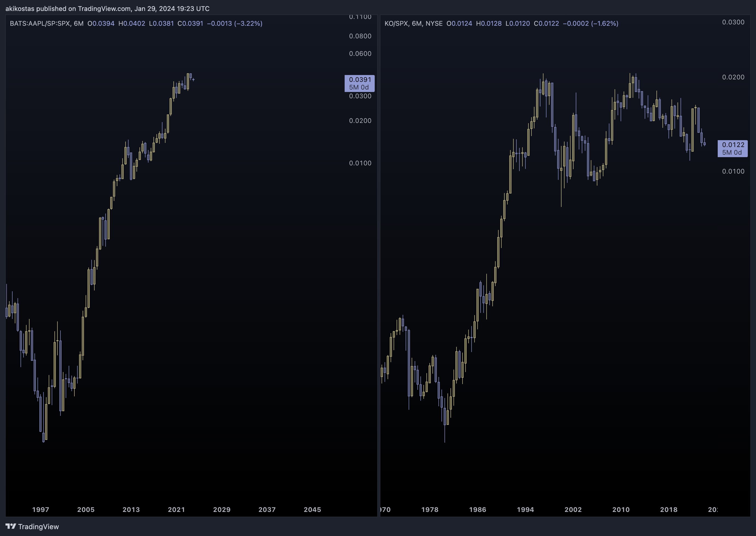Click the 2045 label on left time axis
Screen dimensions: 756x536
pyautogui.click(x=312, y=509)
